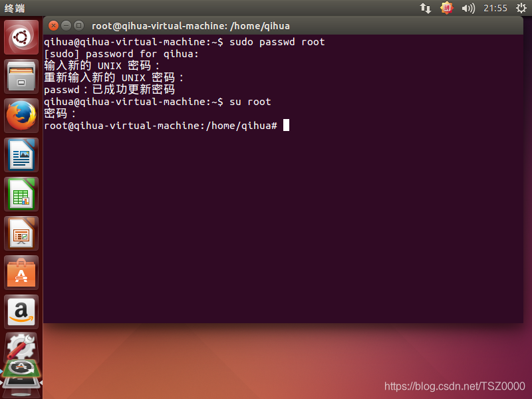Open the Amazon launcher icon
This screenshot has height=399, width=532.
(x=21, y=312)
